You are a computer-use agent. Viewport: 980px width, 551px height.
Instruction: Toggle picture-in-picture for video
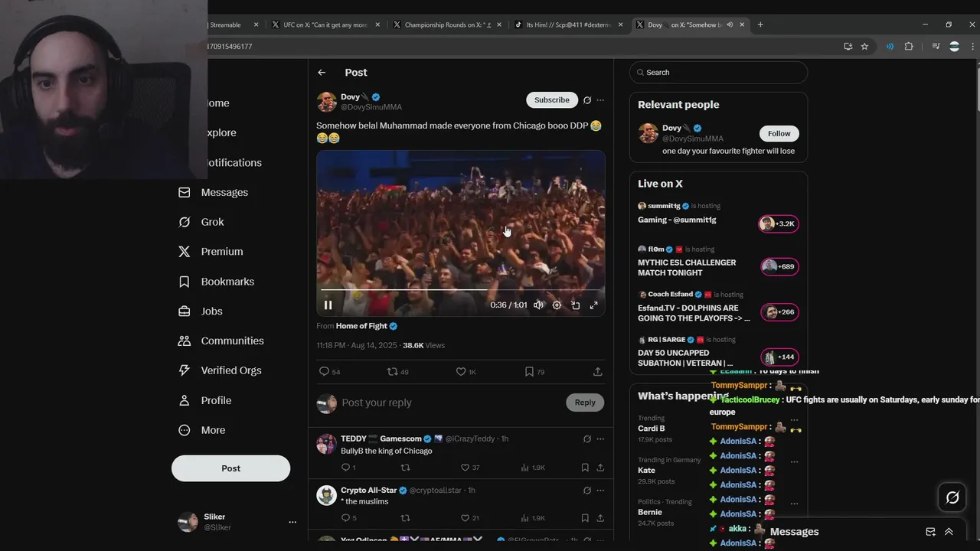point(575,305)
